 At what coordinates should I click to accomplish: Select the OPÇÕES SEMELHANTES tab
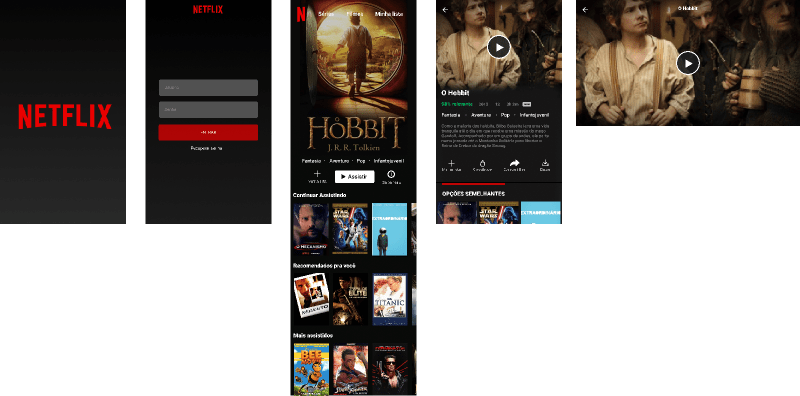(473, 194)
